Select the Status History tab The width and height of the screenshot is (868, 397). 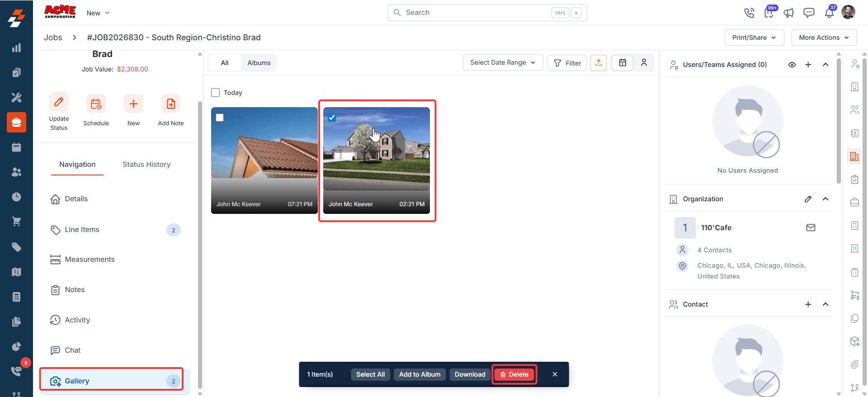pyautogui.click(x=146, y=165)
